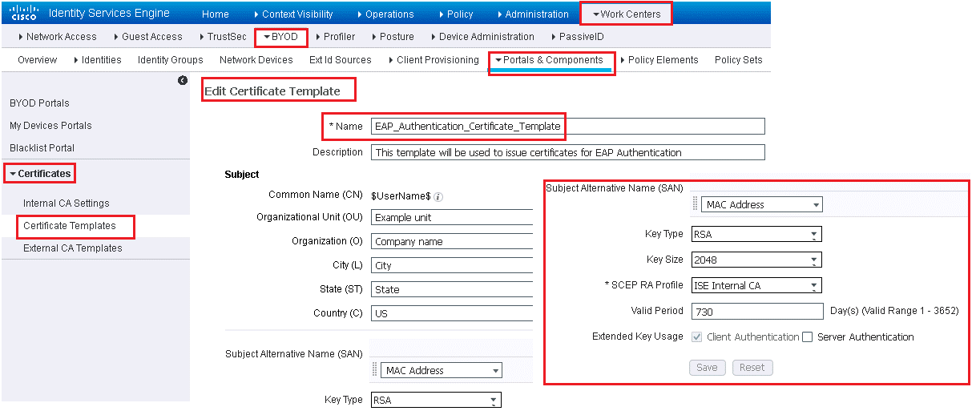Expand Identities tab

(x=97, y=60)
